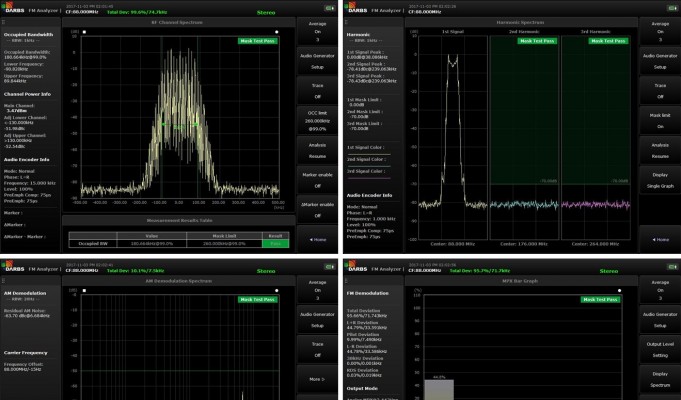
Task: Select white square marker above AM Demodulation graph
Action: pos(84,291)
